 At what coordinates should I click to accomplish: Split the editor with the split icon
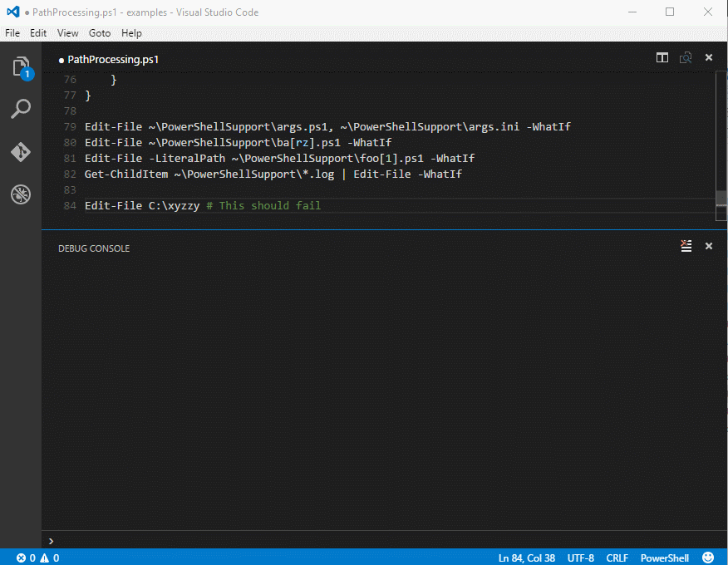[662, 58]
